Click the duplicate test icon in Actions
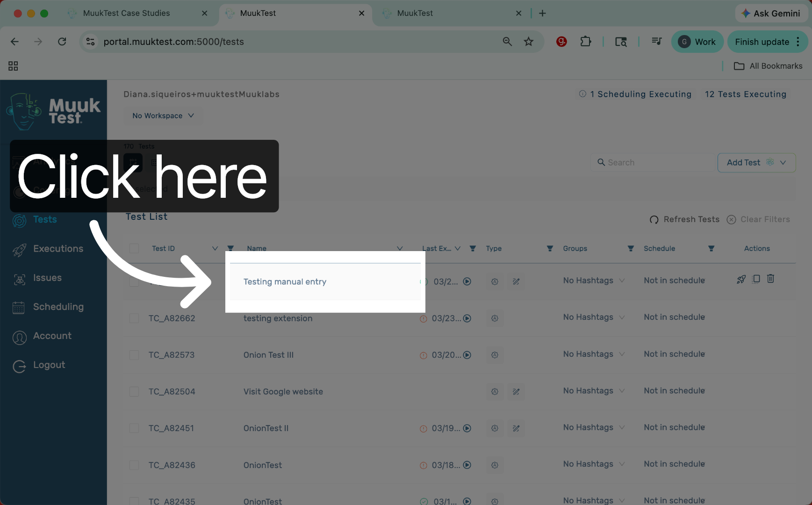Screen dimensions: 812x505 tap(756, 279)
